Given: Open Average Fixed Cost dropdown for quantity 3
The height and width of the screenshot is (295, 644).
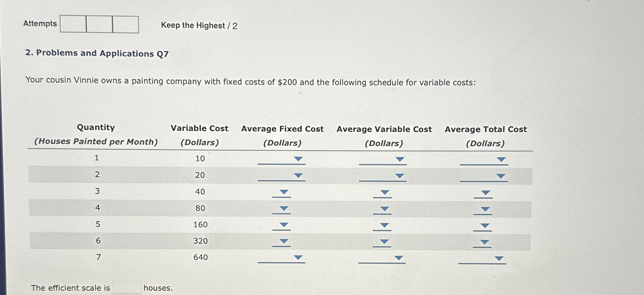Looking at the screenshot, I should click(283, 192).
